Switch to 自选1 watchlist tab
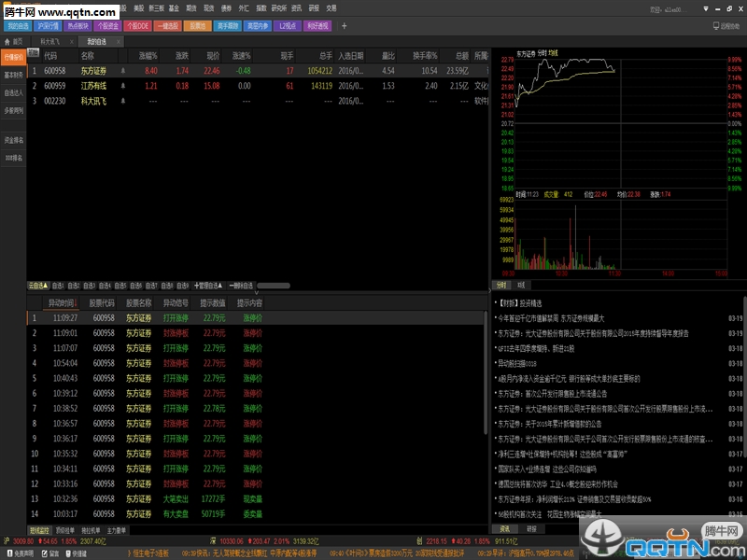This screenshot has width=747, height=560. click(x=58, y=286)
